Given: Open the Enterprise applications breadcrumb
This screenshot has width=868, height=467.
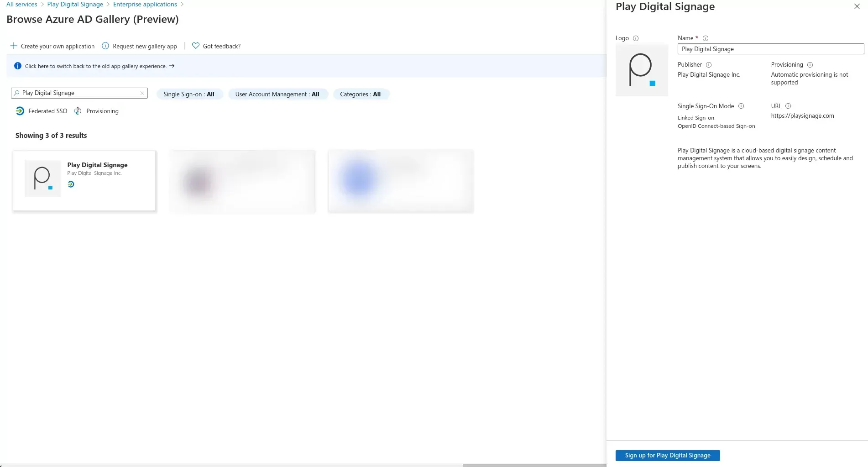Looking at the screenshot, I should pos(145,4).
